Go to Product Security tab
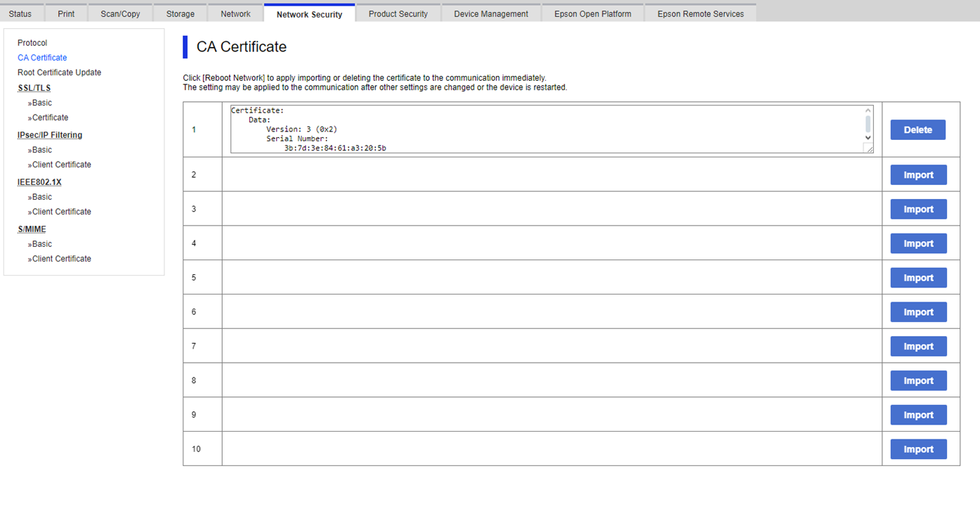 398,13
